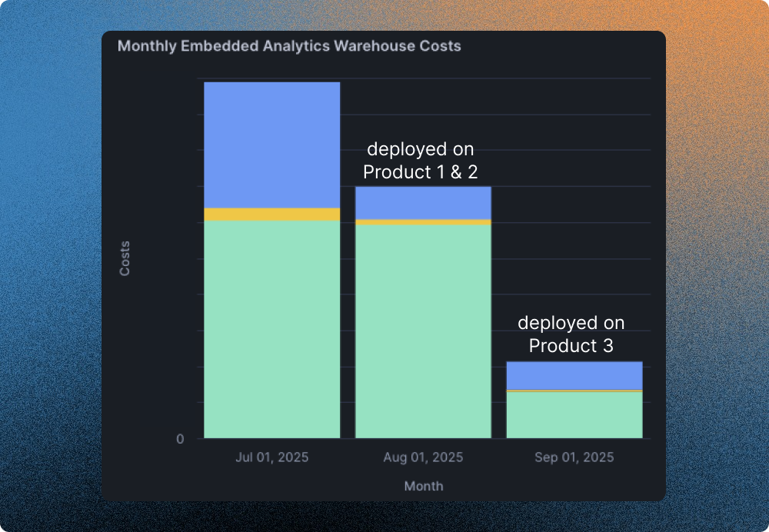The image size is (769, 532).
Task: Click the 'Aug 01, 2025' axis label
Action: click(422, 457)
